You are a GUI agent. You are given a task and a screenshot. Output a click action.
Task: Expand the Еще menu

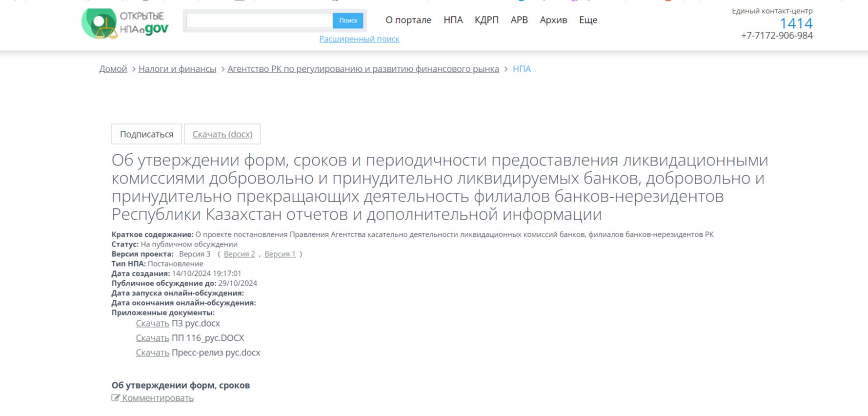click(x=588, y=20)
